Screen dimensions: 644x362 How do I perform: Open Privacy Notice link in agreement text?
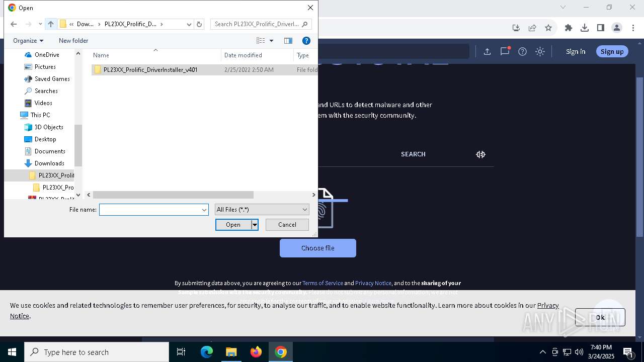[373, 283]
